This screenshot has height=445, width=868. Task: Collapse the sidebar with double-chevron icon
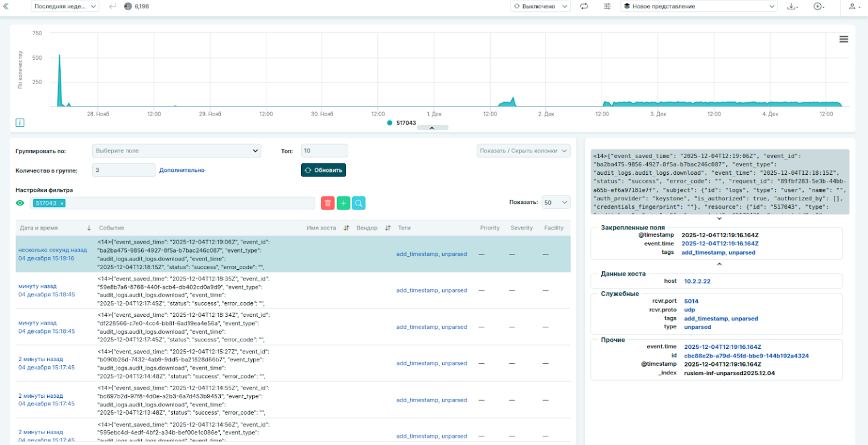click(x=6, y=6)
